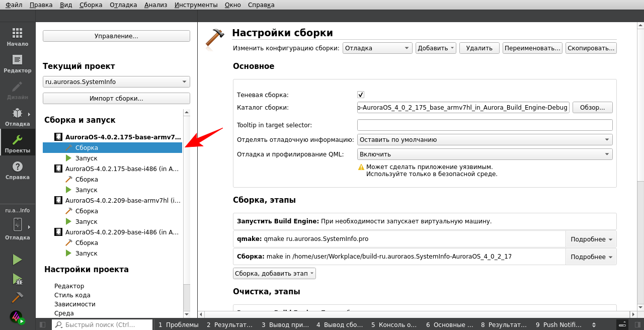The image size is (644, 330).
Task: Click the Обзор... button next to build directory
Action: [592, 107]
